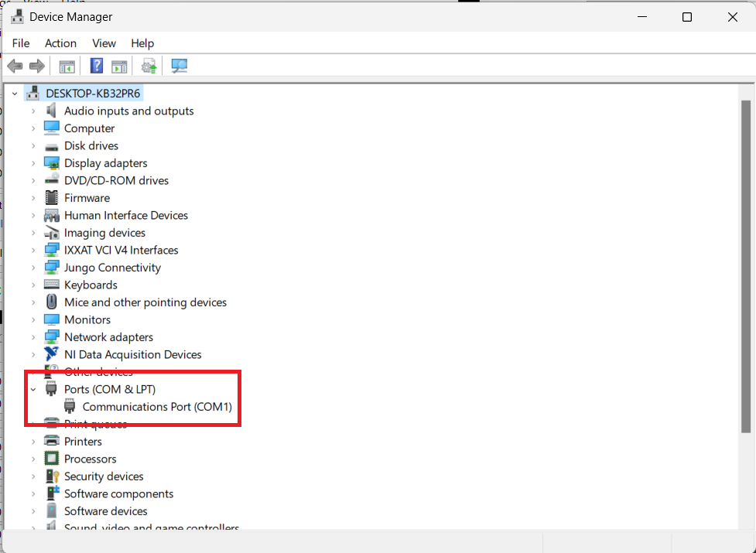Click Show/Hide console tree toolbar icon
This screenshot has width=756, height=553.
[x=67, y=67]
